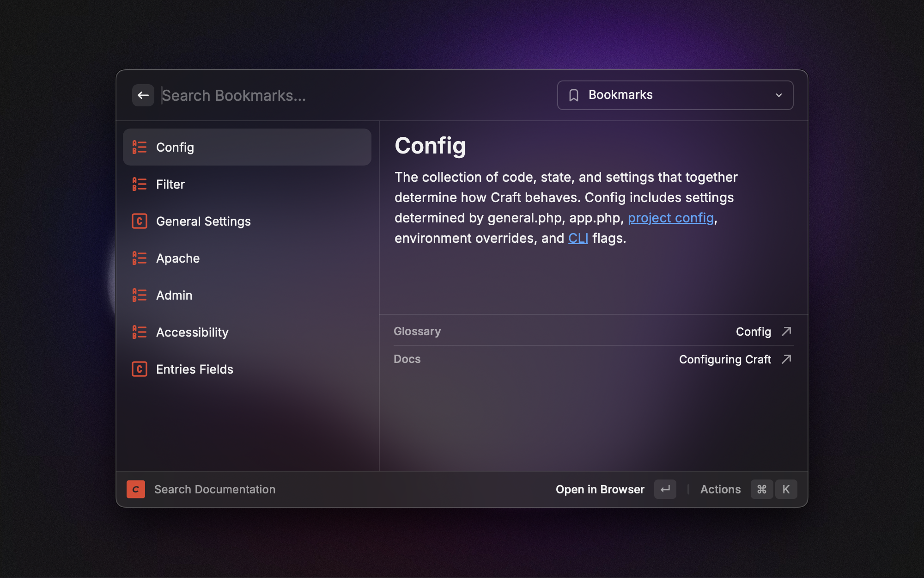
Task: Select the Accessibility bookmark
Action: pyautogui.click(x=192, y=332)
